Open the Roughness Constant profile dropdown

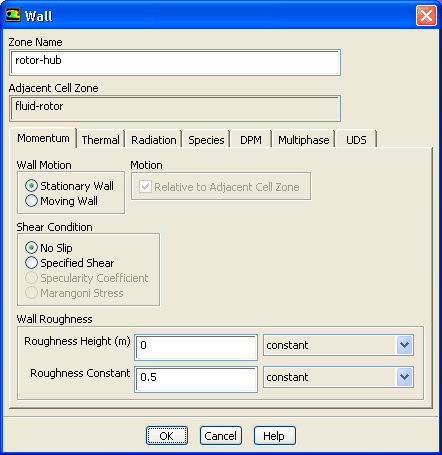(x=338, y=377)
